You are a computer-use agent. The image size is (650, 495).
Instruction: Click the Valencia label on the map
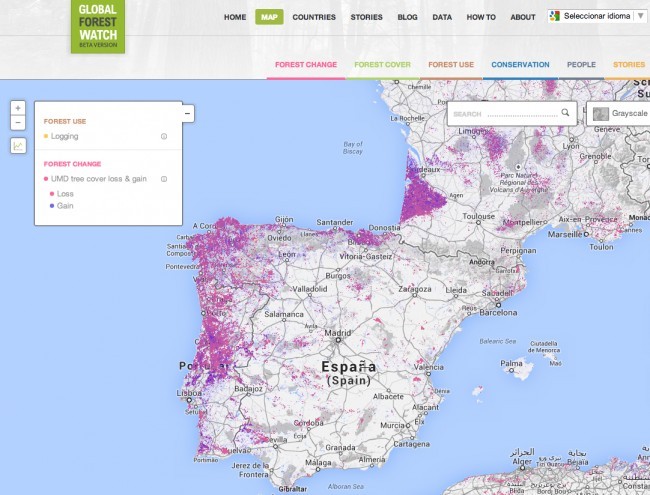click(429, 367)
